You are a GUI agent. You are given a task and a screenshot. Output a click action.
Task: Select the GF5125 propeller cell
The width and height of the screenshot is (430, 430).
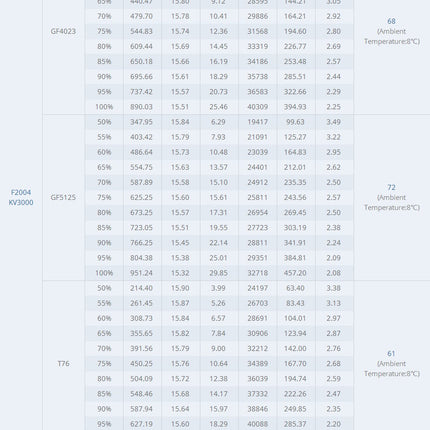[63, 197]
